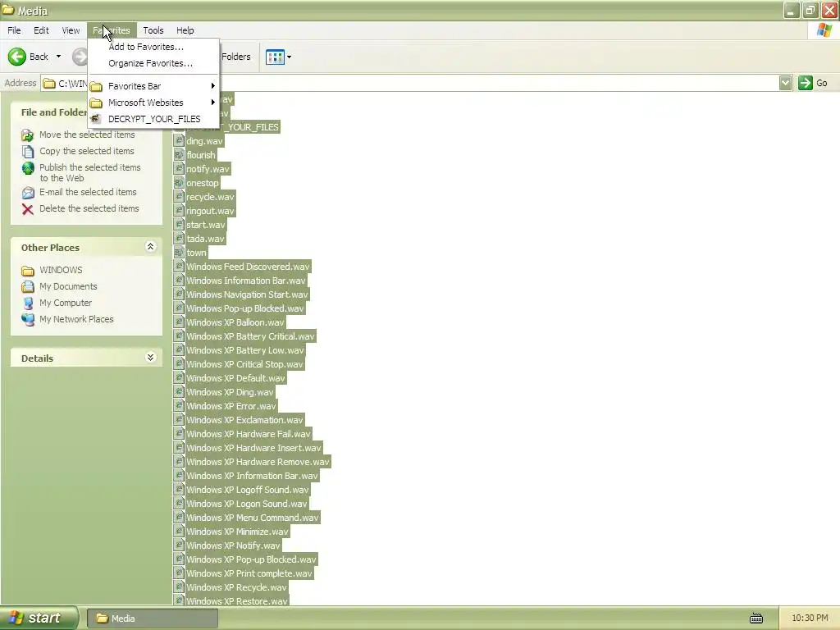840x630 pixels.
Task: Select Windows XP Error.wav
Action: 231,406
